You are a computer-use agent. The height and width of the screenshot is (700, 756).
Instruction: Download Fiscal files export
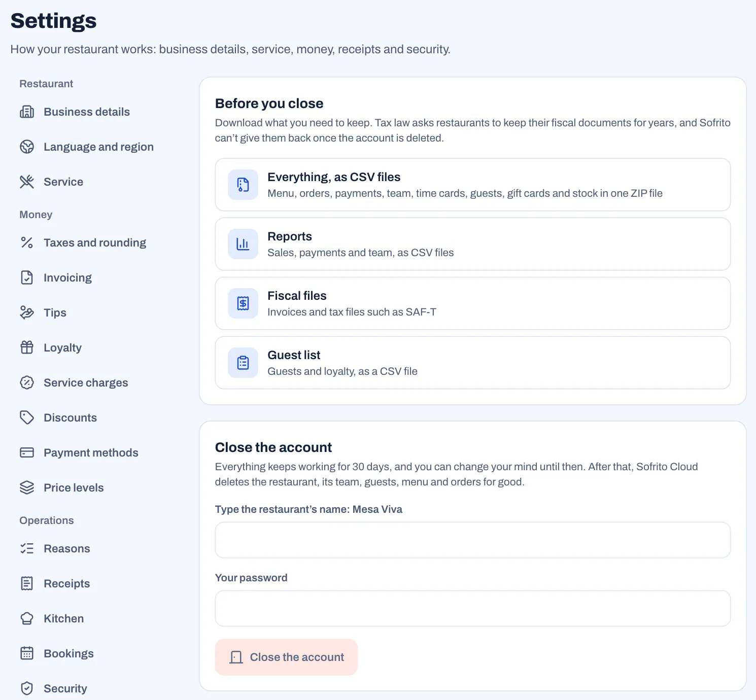473,303
